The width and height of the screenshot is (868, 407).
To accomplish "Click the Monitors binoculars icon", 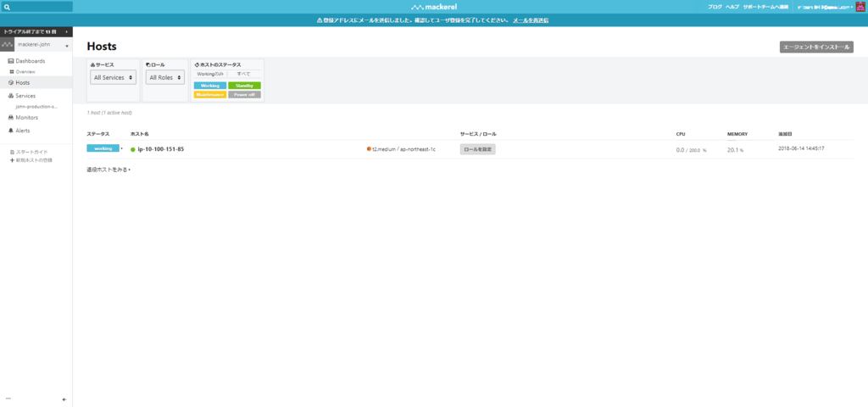I will click(x=10, y=117).
